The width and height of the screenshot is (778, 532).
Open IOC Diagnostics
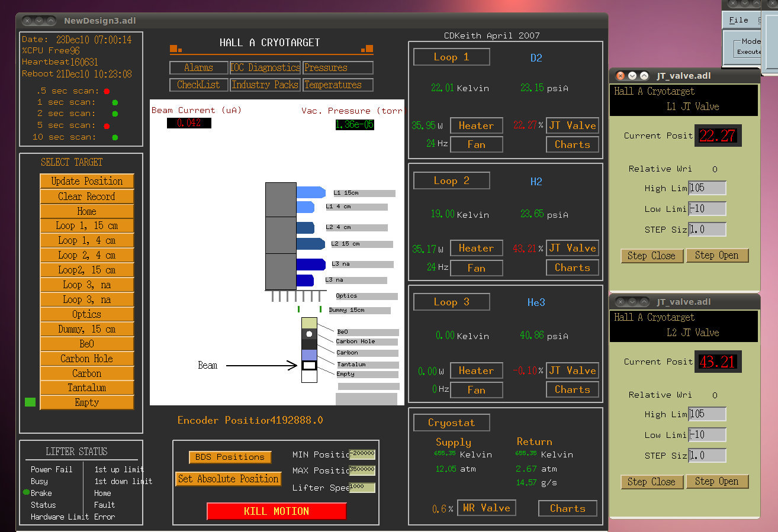265,67
